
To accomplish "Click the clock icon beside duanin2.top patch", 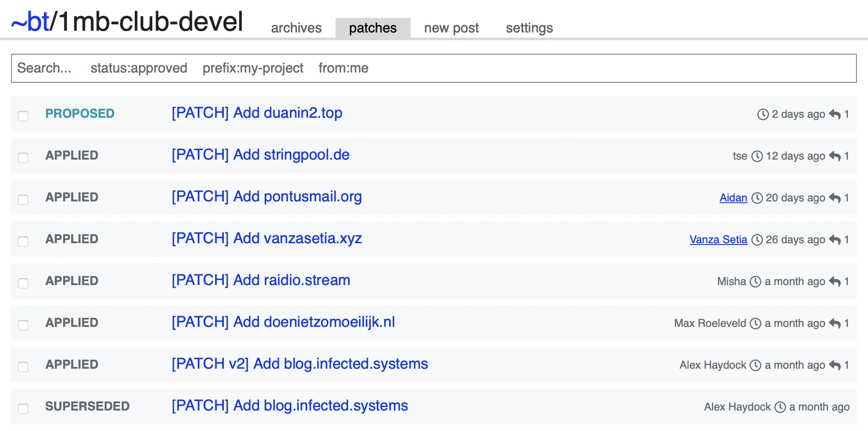I will [x=762, y=114].
